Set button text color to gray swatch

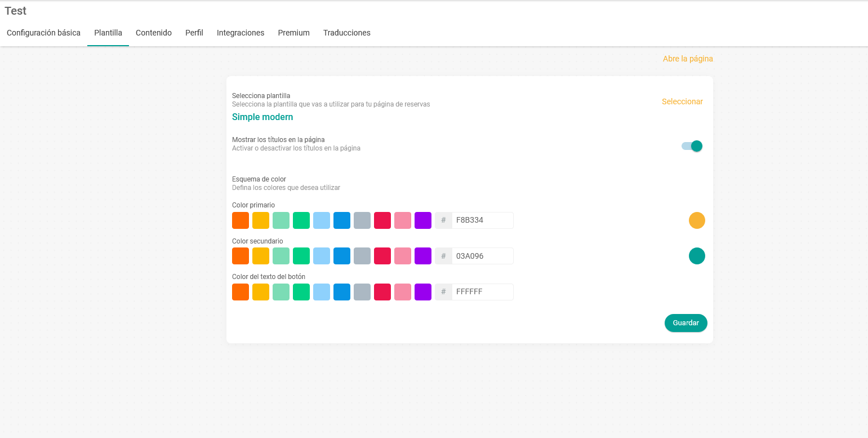tap(362, 292)
